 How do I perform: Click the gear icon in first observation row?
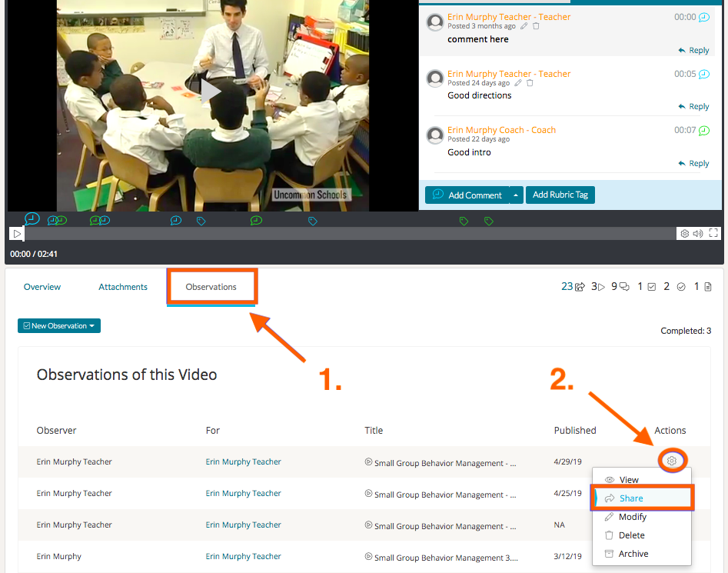[x=671, y=461]
